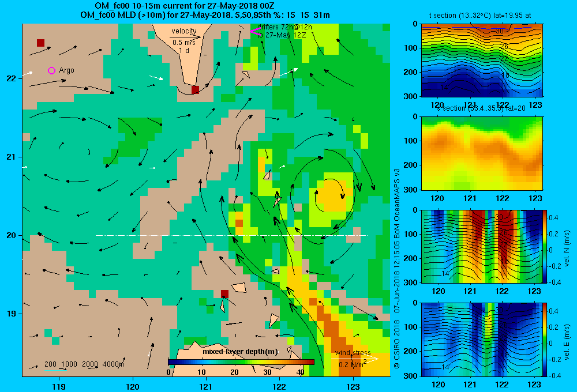Click the 'velocity' legend label
577x392 pixels.
coord(184,31)
